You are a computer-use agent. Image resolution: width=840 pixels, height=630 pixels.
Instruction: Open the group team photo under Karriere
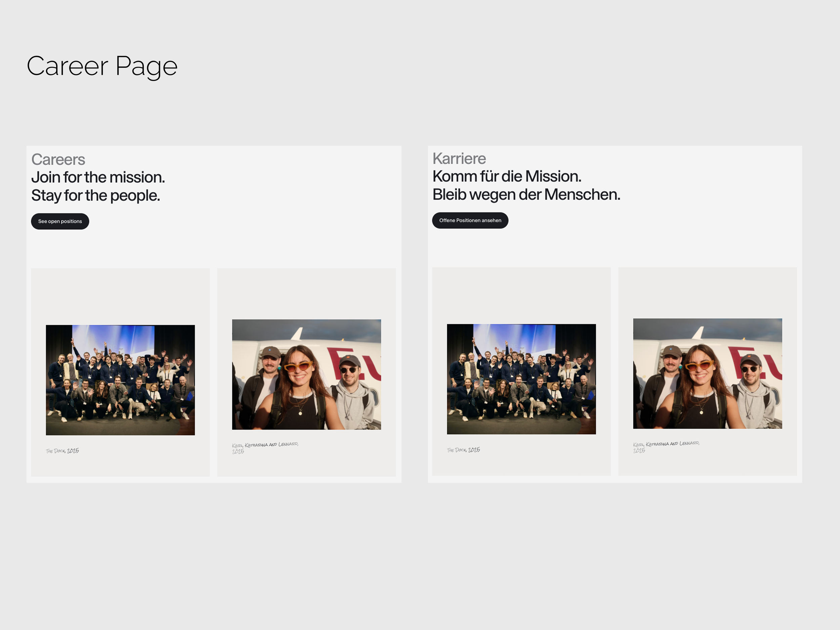coord(521,379)
